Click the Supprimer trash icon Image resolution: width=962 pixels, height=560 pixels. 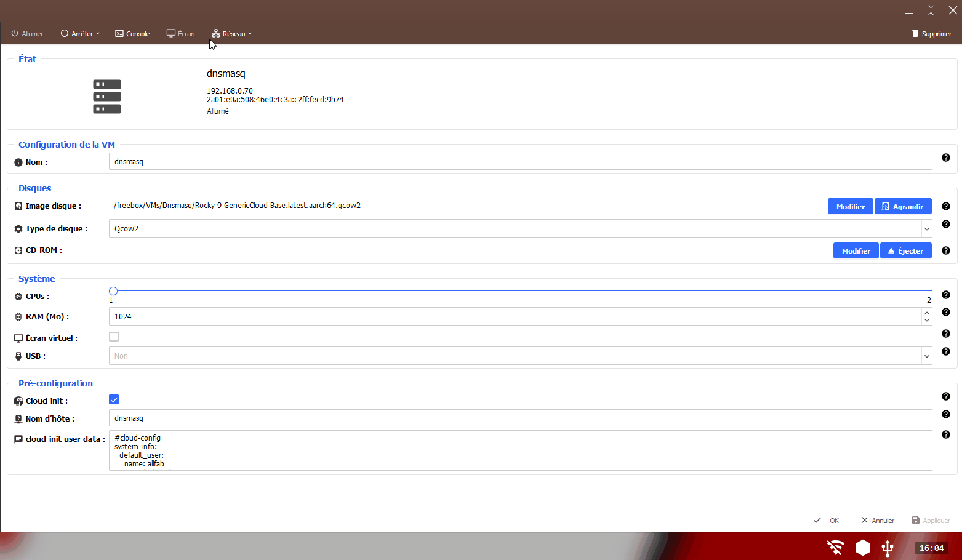coord(915,33)
